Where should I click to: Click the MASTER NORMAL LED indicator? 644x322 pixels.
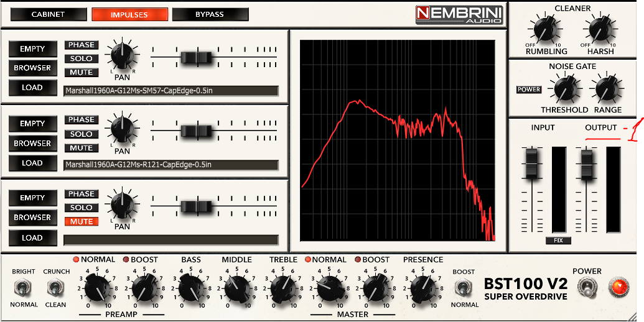tap(308, 260)
